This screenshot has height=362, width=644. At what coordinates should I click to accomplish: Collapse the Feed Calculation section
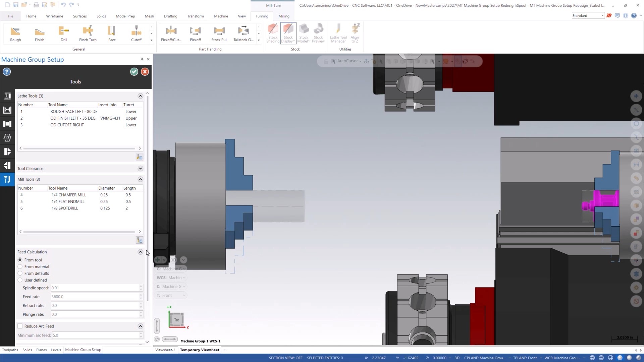(141, 252)
